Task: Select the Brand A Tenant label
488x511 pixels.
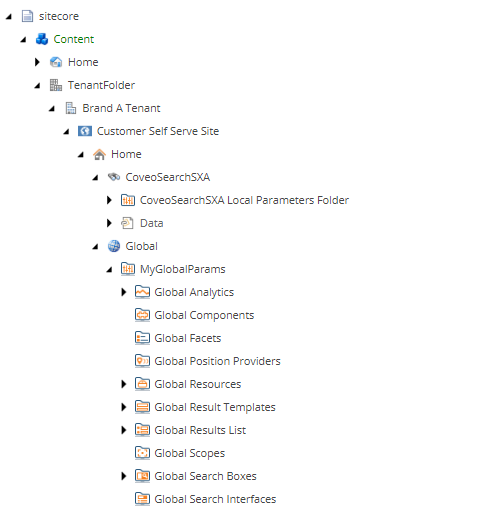Action: click(121, 108)
